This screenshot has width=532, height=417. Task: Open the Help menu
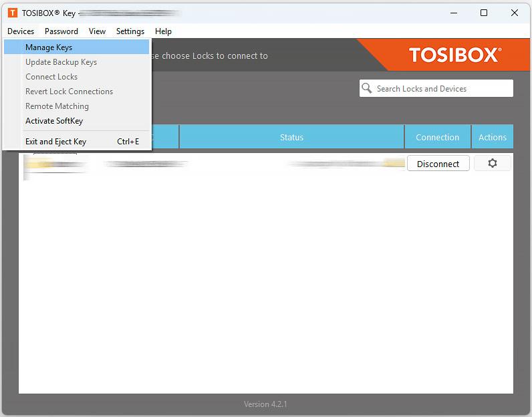[x=163, y=31]
